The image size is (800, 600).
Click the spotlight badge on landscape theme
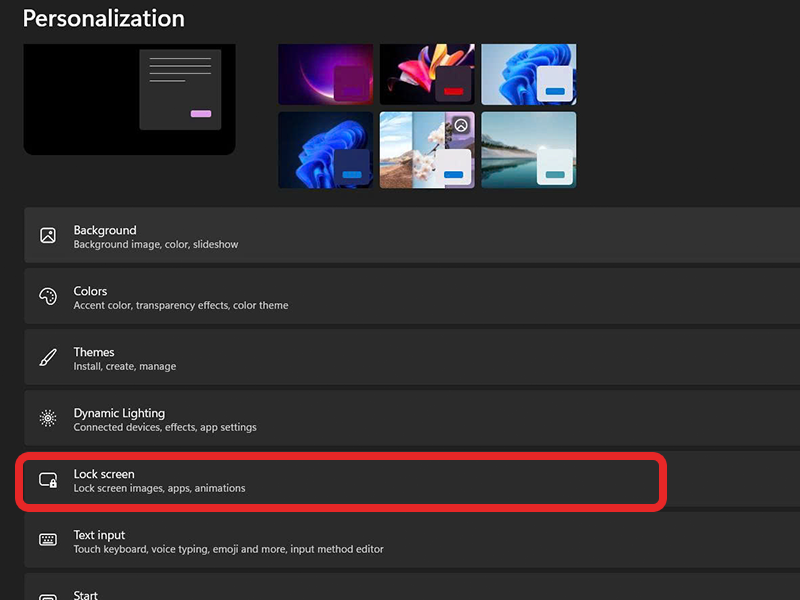pyautogui.click(x=460, y=125)
